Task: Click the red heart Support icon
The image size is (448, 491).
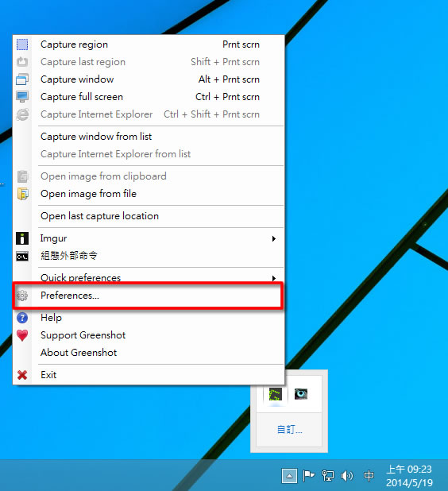Action: tap(22, 335)
